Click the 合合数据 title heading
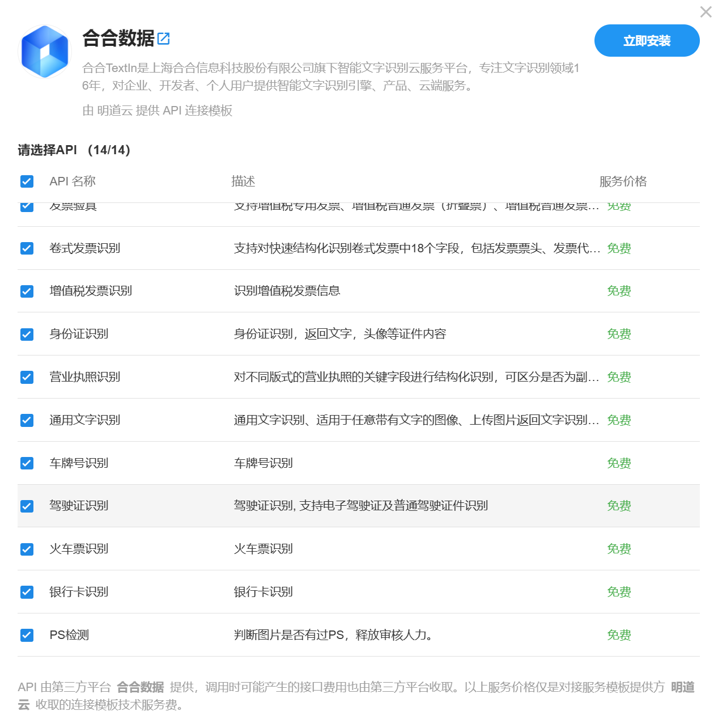Screen dimensions: 718x728 coord(118,38)
